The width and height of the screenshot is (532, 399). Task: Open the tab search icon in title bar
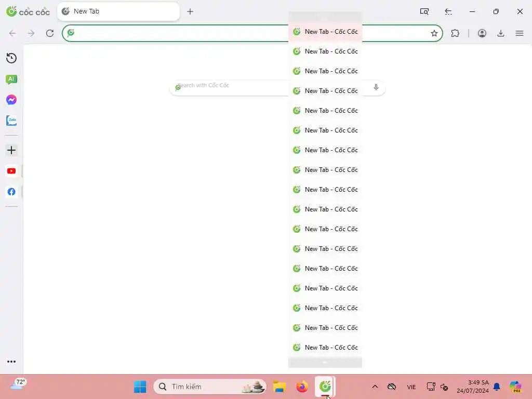click(424, 11)
